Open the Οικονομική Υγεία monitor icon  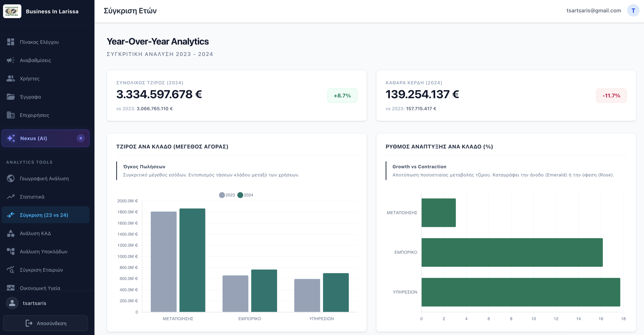(11, 288)
